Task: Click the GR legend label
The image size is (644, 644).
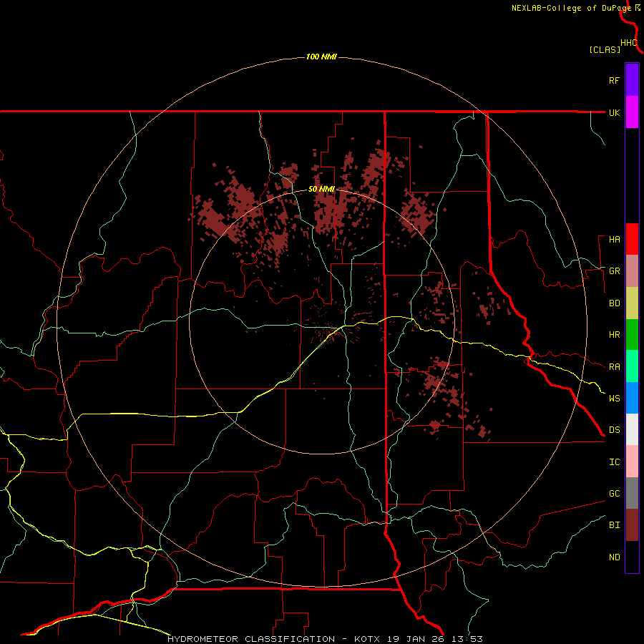Action: [614, 271]
